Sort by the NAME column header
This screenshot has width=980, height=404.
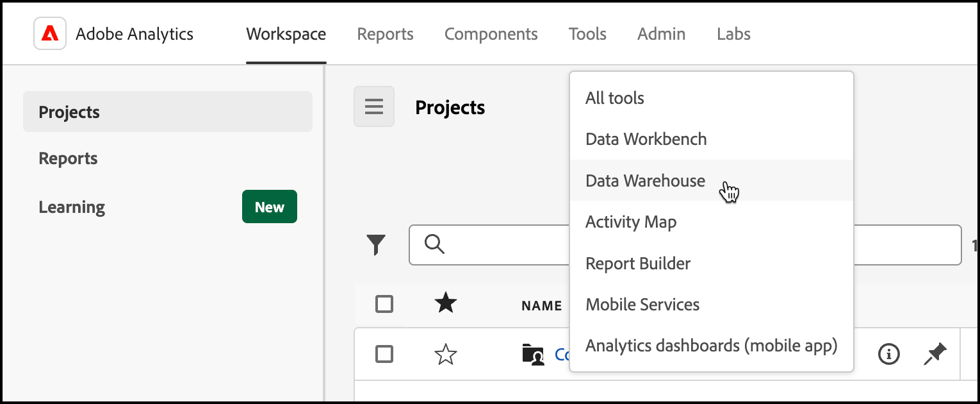coord(542,306)
